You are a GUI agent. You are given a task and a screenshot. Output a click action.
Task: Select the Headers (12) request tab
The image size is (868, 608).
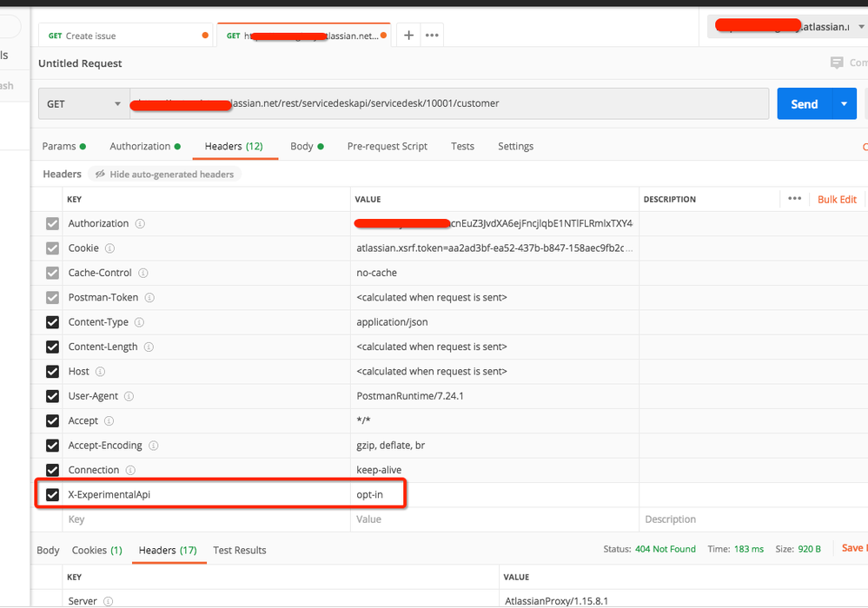pyautogui.click(x=234, y=147)
